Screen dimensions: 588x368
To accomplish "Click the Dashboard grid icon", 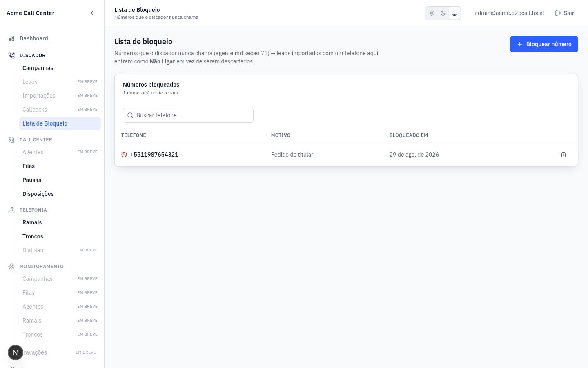I will pyautogui.click(x=11, y=38).
